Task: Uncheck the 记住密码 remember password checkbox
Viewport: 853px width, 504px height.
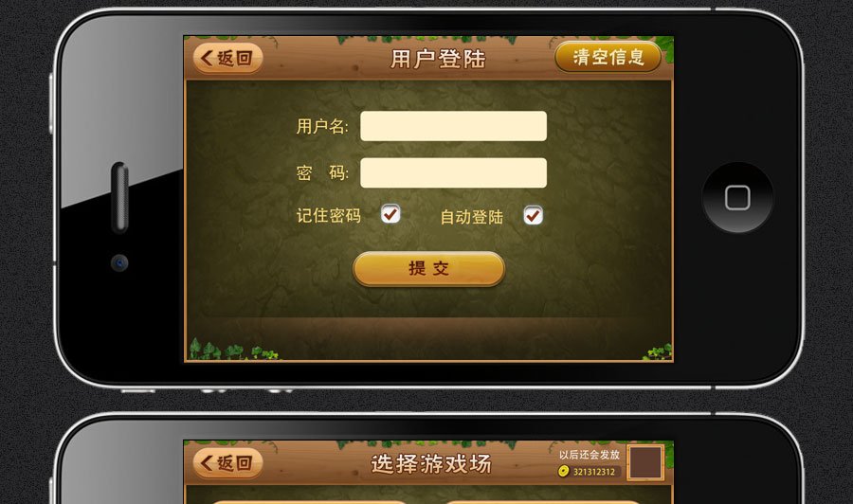Action: pyautogui.click(x=390, y=214)
